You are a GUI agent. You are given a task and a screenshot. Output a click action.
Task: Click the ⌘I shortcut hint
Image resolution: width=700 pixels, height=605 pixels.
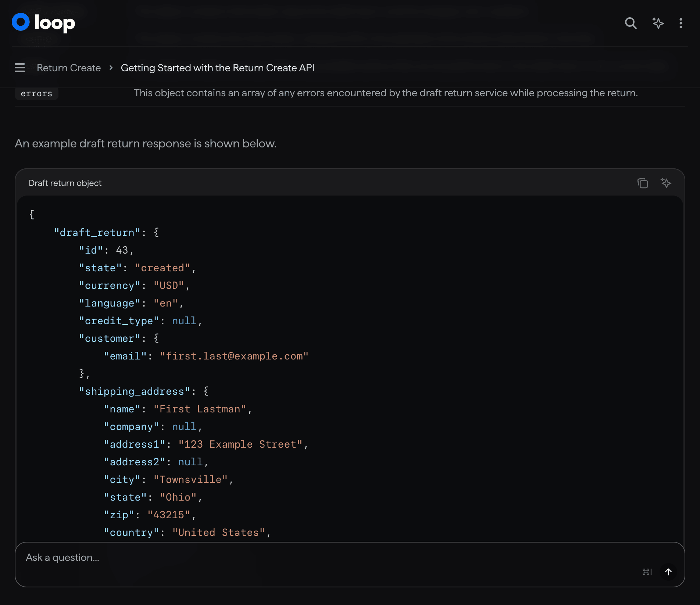coord(647,572)
